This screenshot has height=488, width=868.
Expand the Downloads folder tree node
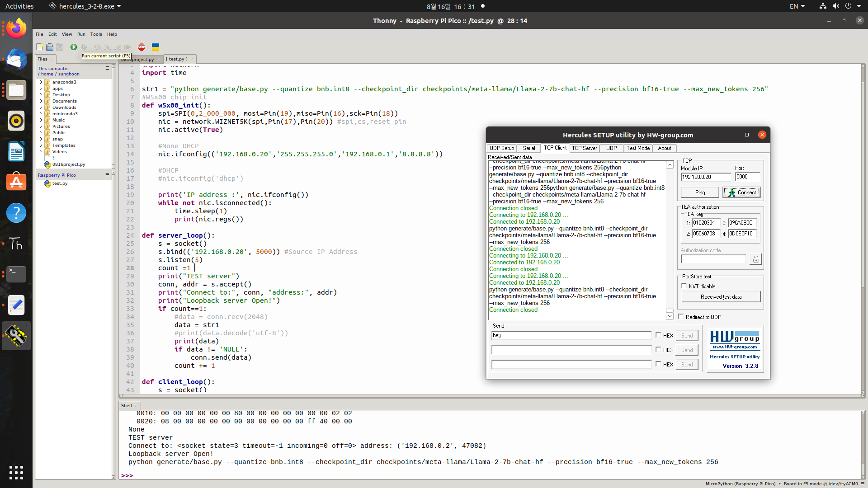click(x=41, y=108)
